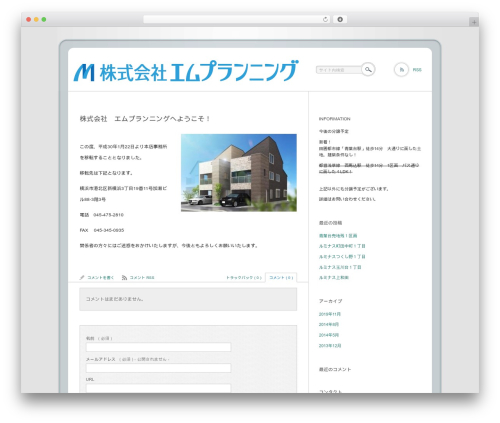Open the 2014年5月 archive link
The height and width of the screenshot is (423, 500).
click(x=329, y=335)
